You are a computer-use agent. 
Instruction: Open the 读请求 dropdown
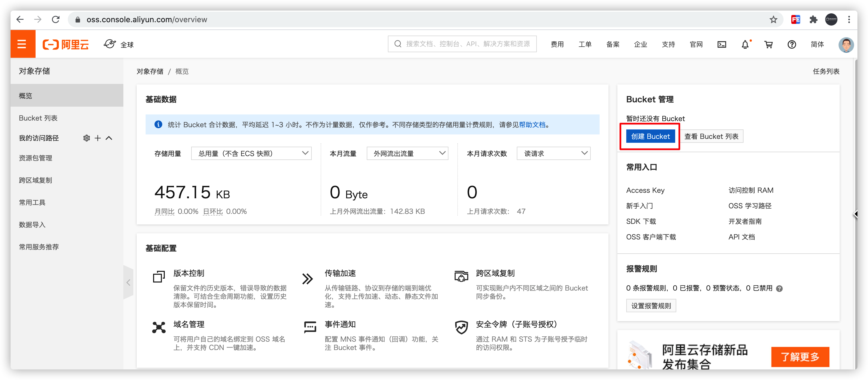[x=553, y=153]
